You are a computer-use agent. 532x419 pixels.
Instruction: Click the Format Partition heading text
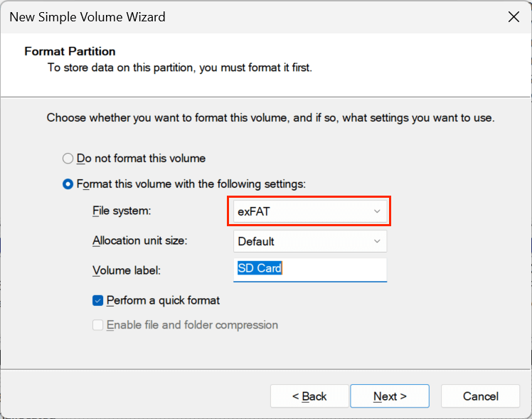click(x=70, y=51)
